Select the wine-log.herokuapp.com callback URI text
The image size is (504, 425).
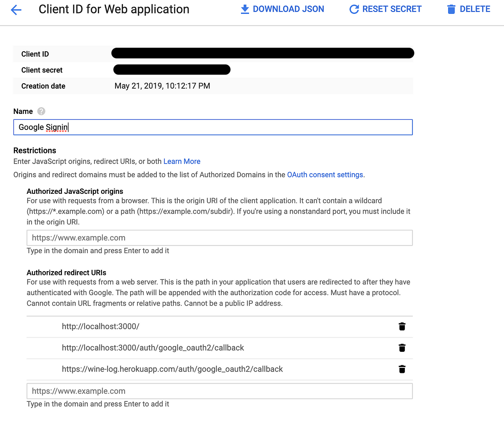[x=172, y=370]
